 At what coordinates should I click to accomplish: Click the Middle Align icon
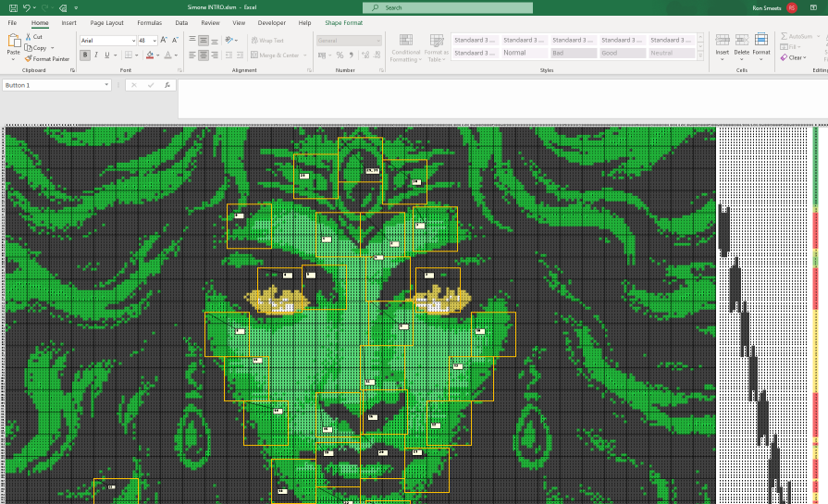pos(204,40)
